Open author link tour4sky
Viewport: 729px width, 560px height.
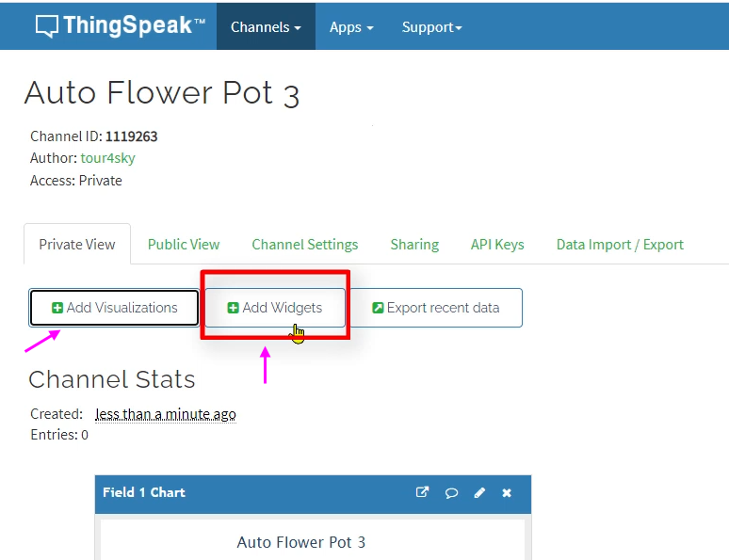click(x=108, y=158)
